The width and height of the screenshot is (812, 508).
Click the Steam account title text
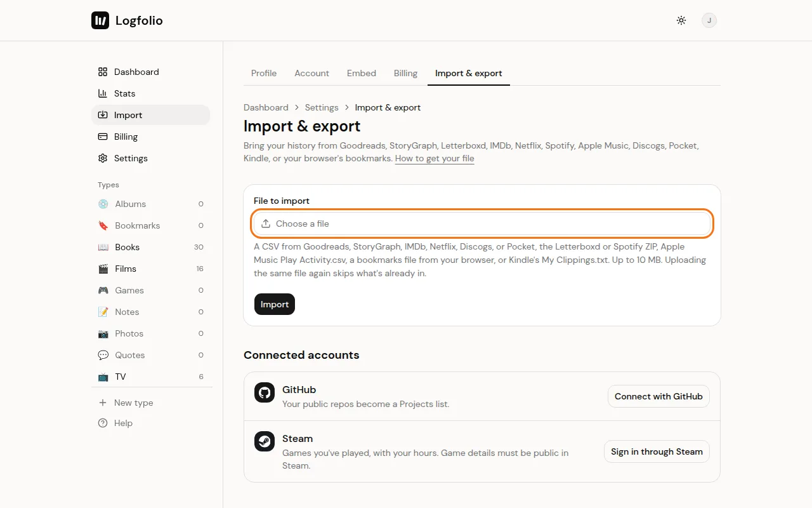298,438
